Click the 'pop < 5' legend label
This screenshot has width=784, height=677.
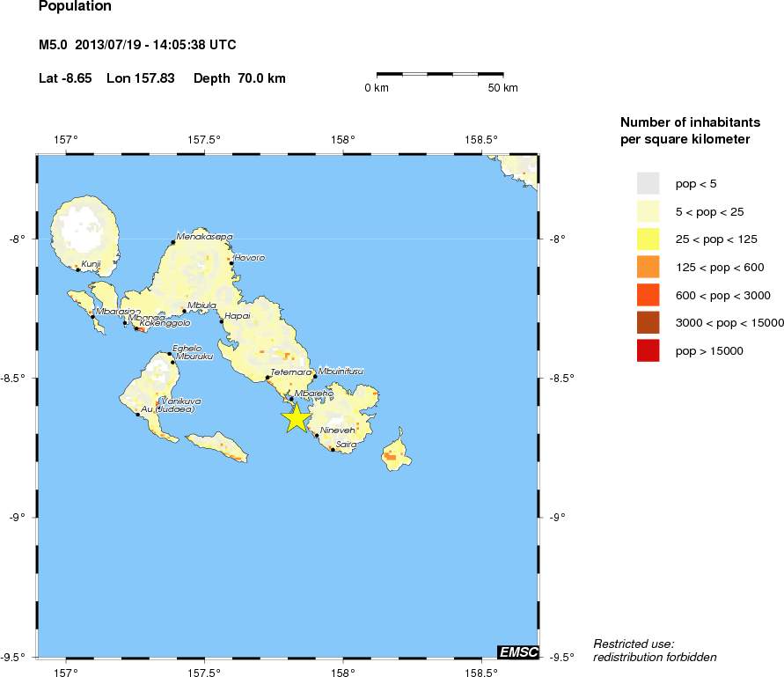[696, 184]
